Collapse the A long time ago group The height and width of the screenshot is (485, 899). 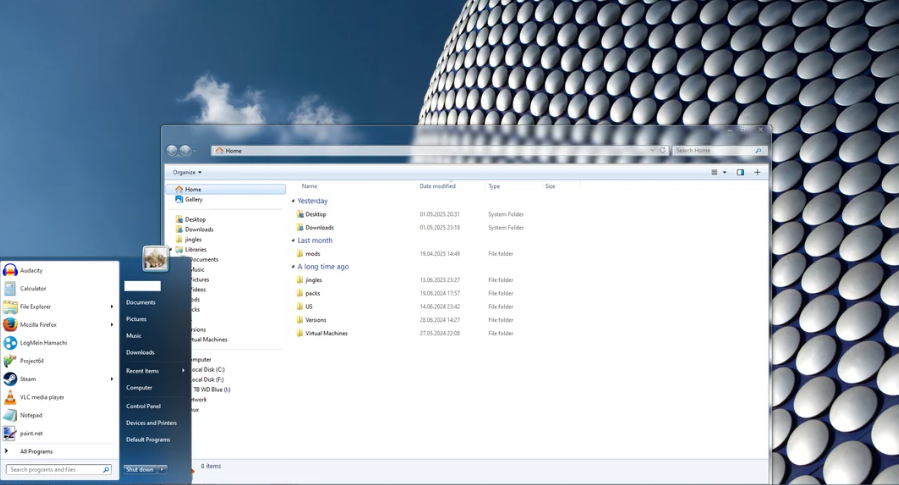pos(293,267)
